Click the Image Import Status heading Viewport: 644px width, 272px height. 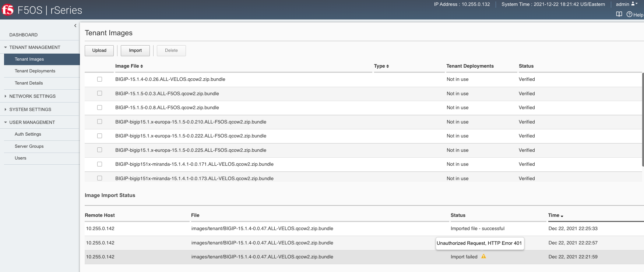tap(110, 196)
